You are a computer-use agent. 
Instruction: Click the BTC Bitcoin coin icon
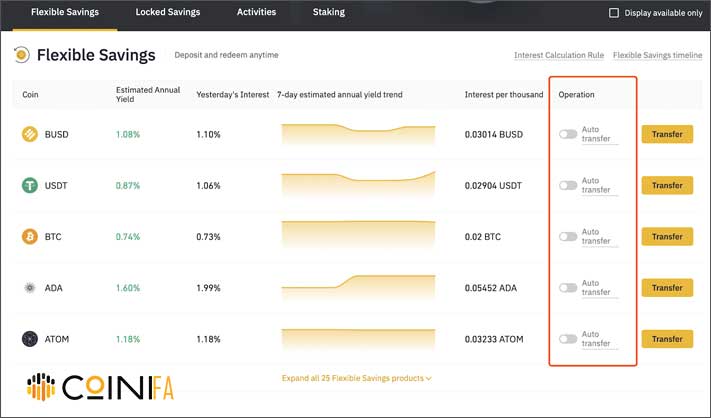(30, 237)
